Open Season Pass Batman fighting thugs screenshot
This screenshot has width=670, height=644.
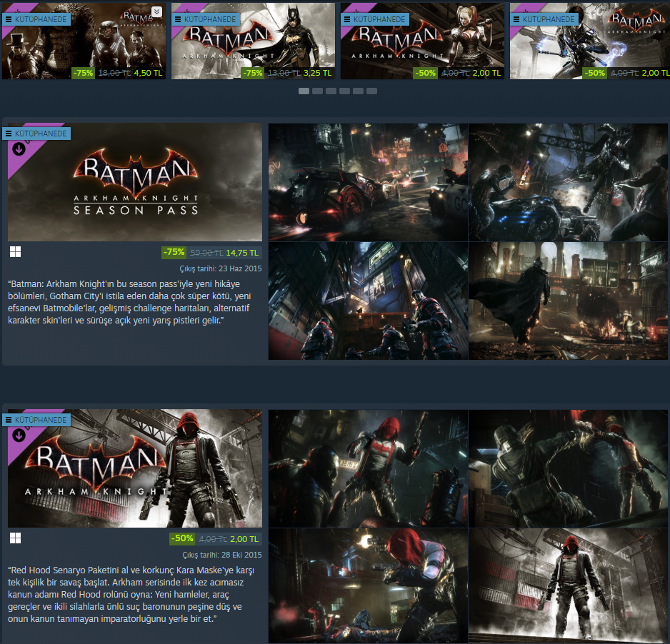pyautogui.click(x=569, y=182)
